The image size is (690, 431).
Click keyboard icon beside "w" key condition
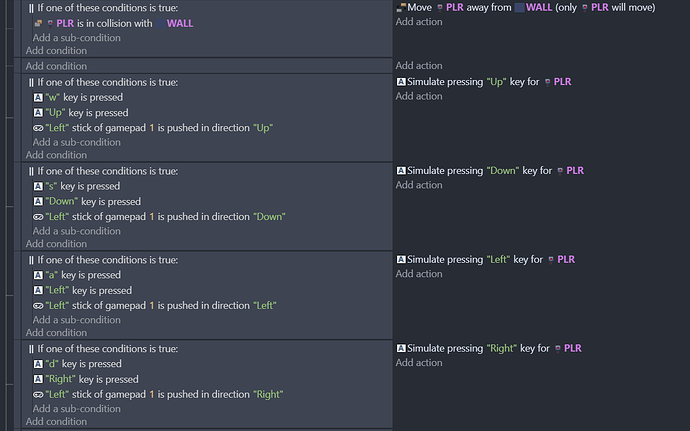[38, 97]
